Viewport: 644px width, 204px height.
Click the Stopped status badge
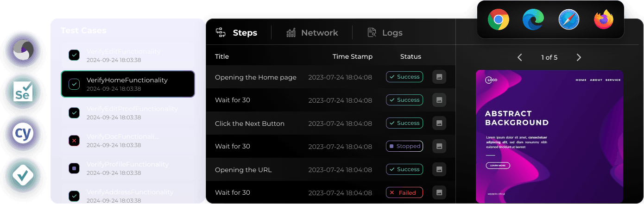(404, 146)
